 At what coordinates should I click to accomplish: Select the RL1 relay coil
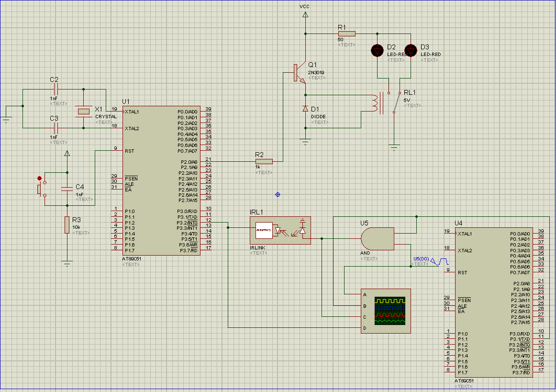point(375,103)
